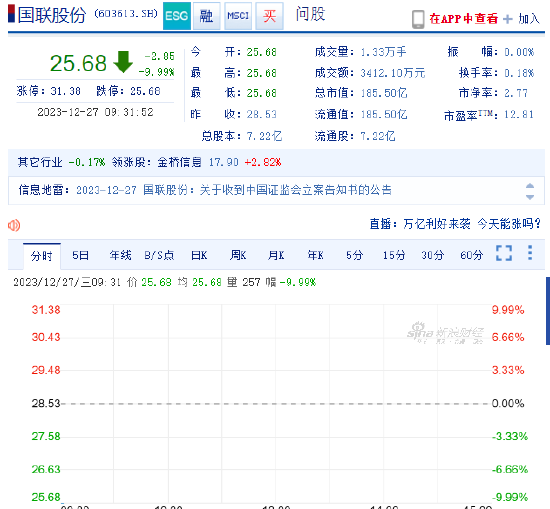The width and height of the screenshot is (550, 509).
Task: Open the 问股 link
Action: coord(310,14)
